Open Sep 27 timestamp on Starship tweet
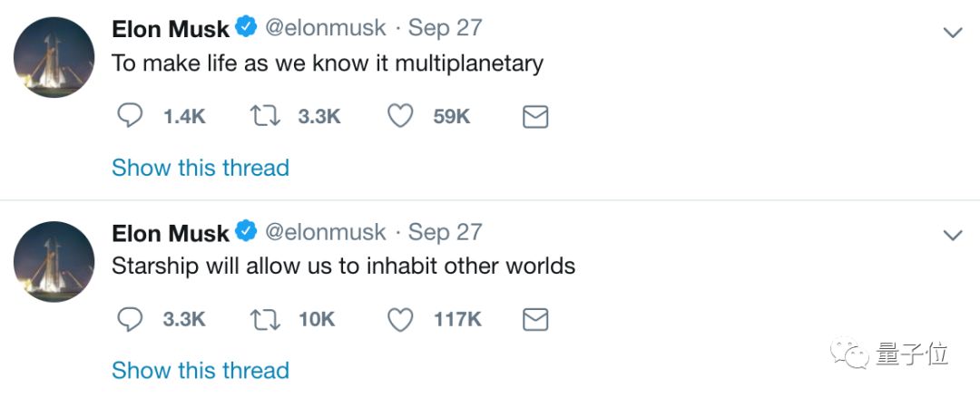The height and width of the screenshot is (397, 980). pos(445,232)
